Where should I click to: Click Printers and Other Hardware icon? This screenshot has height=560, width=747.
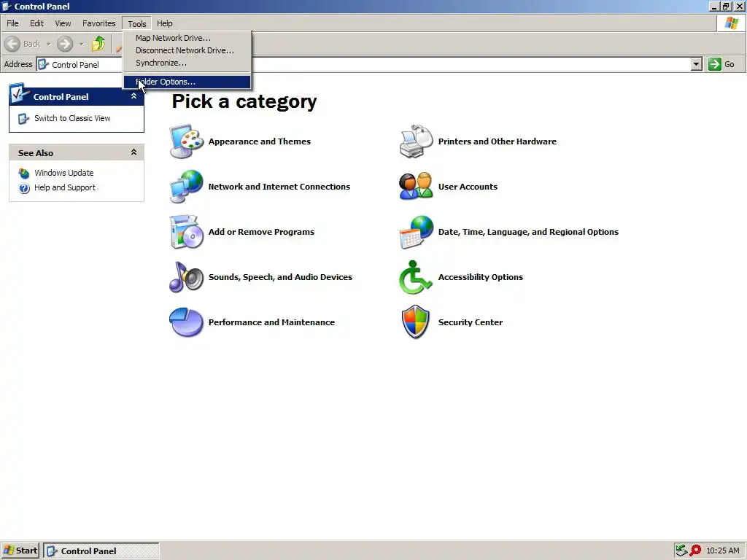pos(417,141)
